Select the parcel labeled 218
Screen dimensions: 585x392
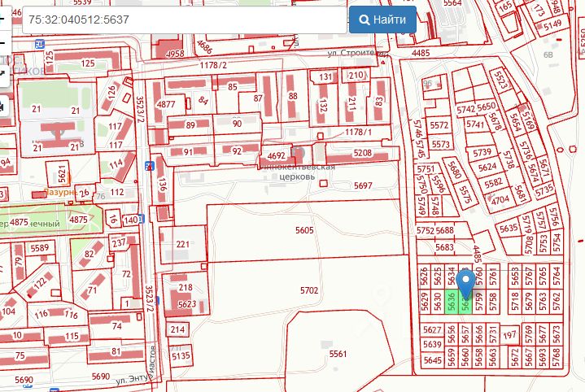[x=186, y=287]
